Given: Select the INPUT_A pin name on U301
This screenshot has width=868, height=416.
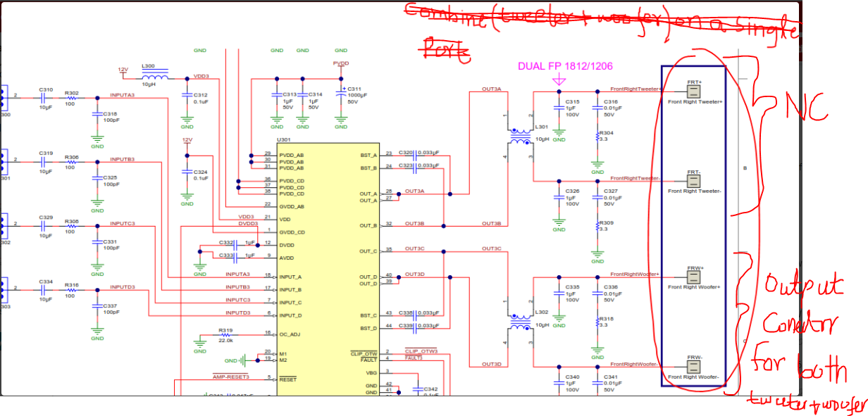Looking at the screenshot, I should tap(291, 277).
